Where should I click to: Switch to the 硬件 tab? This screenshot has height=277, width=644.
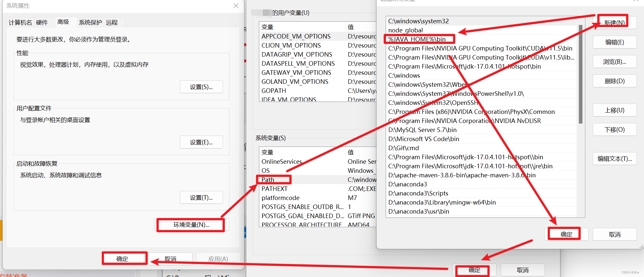(42, 22)
